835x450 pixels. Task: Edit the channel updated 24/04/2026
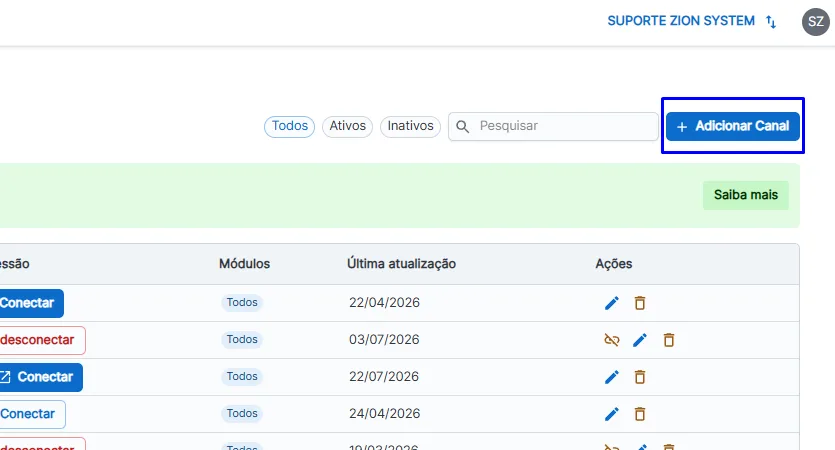612,414
